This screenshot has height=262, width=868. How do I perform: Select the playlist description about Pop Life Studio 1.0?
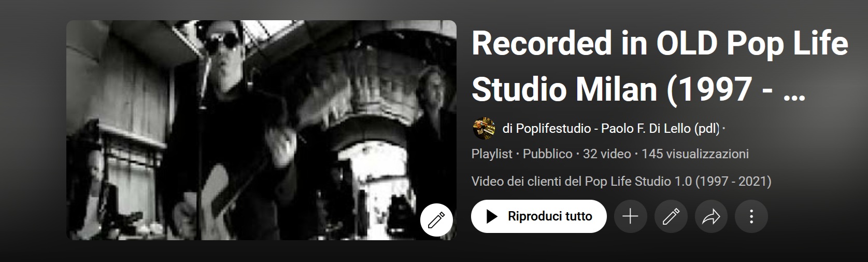point(621,182)
